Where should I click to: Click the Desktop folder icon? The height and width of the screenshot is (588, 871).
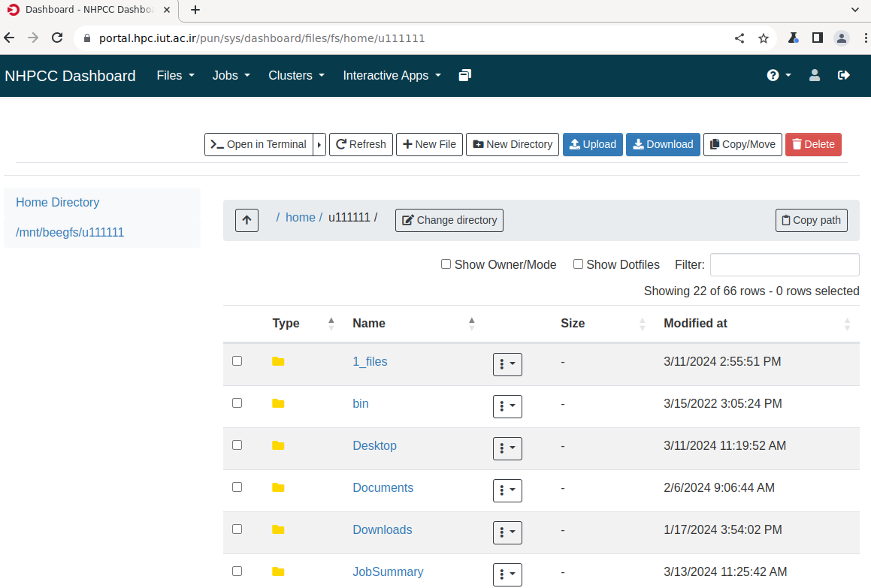(x=278, y=446)
